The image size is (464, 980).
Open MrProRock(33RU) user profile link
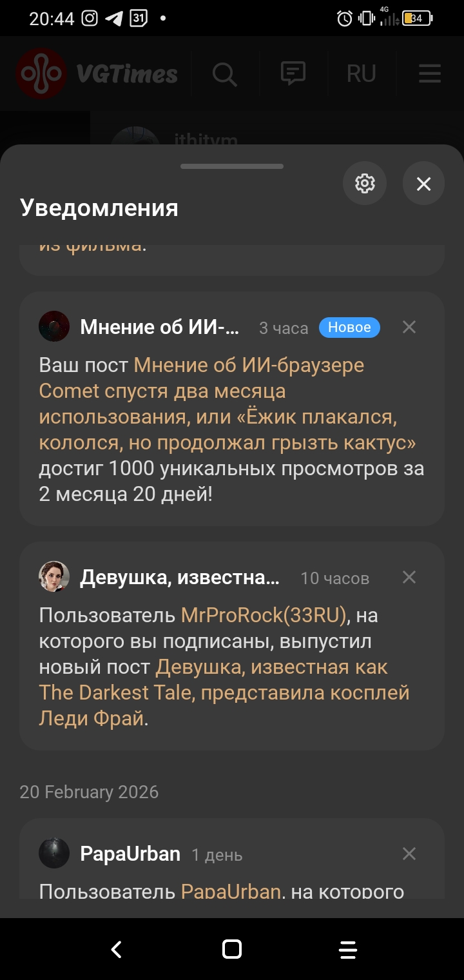264,616
